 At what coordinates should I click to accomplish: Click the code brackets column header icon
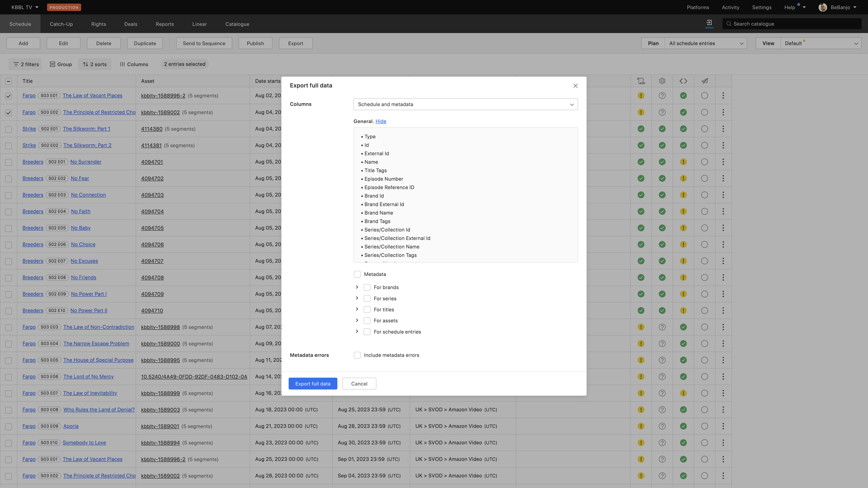point(683,81)
